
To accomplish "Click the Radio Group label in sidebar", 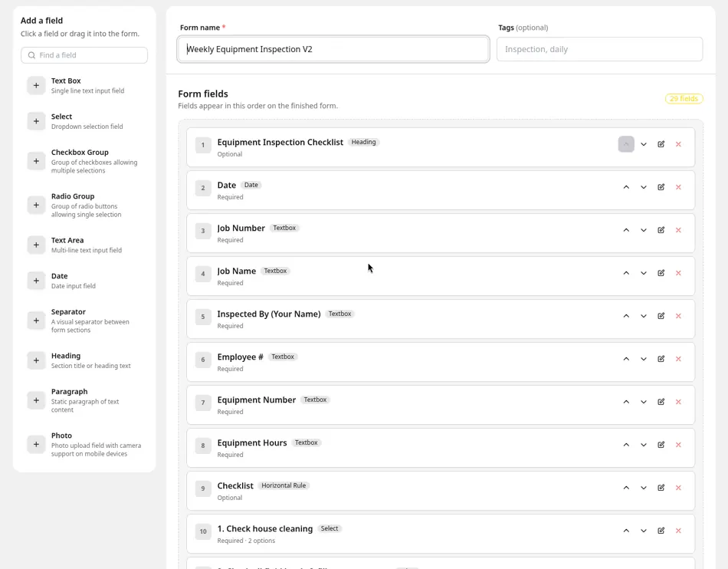I will (x=73, y=196).
